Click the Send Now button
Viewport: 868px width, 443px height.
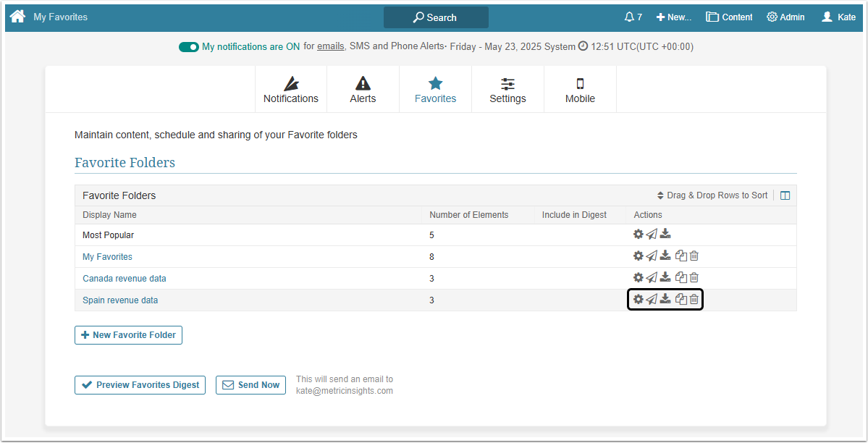pyautogui.click(x=250, y=385)
